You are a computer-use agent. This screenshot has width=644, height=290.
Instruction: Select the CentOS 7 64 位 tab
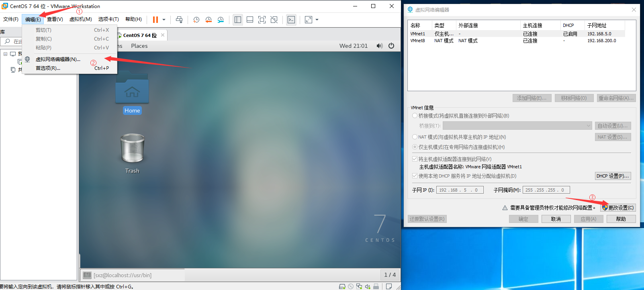point(140,35)
